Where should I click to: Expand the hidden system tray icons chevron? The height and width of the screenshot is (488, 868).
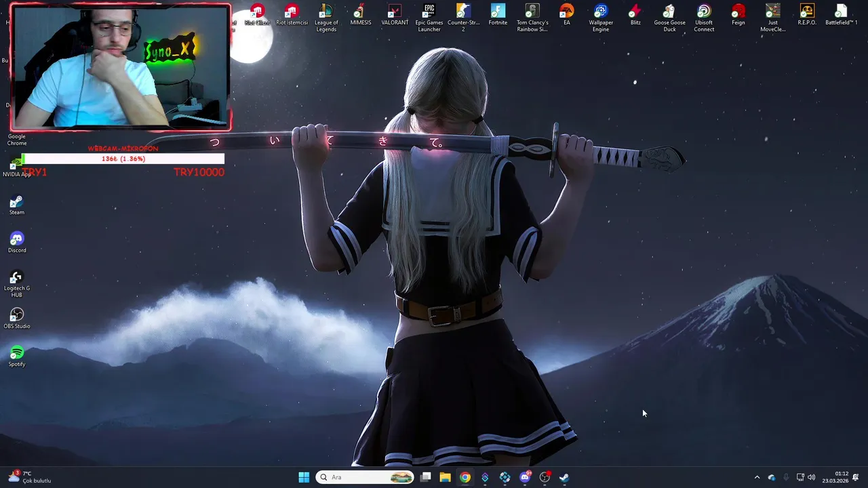(x=757, y=477)
